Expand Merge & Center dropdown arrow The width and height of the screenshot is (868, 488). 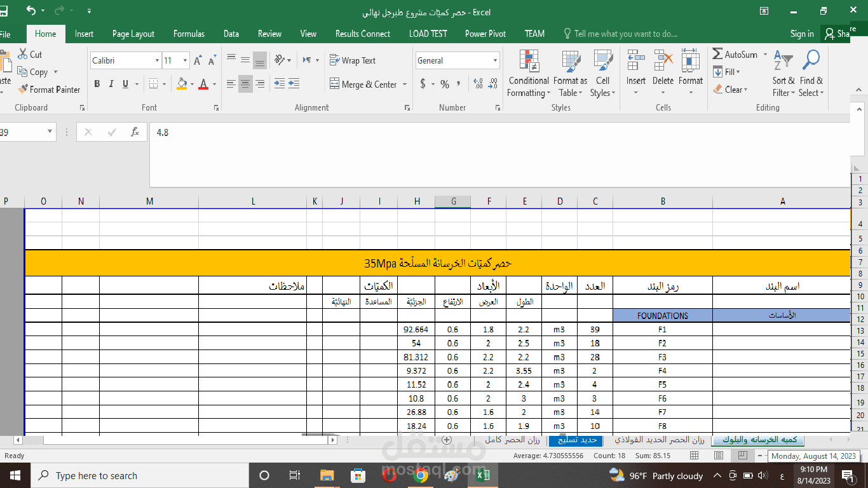coord(405,84)
